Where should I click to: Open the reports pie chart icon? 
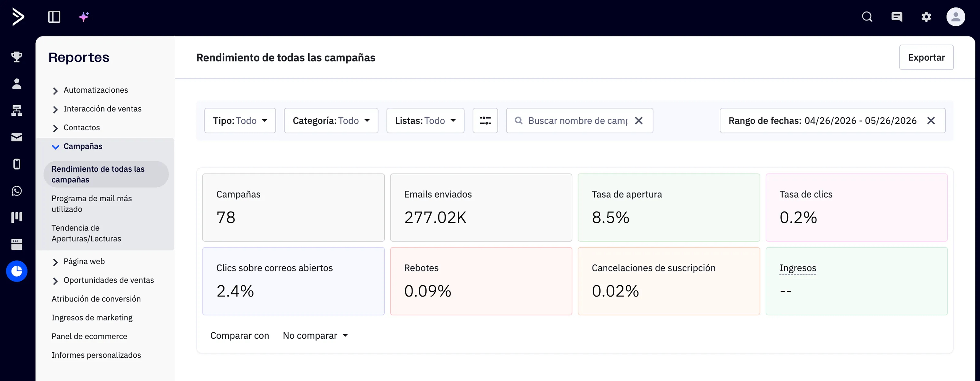pyautogui.click(x=17, y=271)
